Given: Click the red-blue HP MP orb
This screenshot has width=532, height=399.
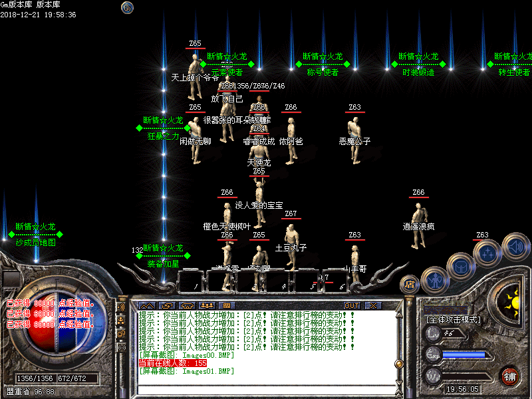Looking at the screenshot, I should tap(56, 323).
